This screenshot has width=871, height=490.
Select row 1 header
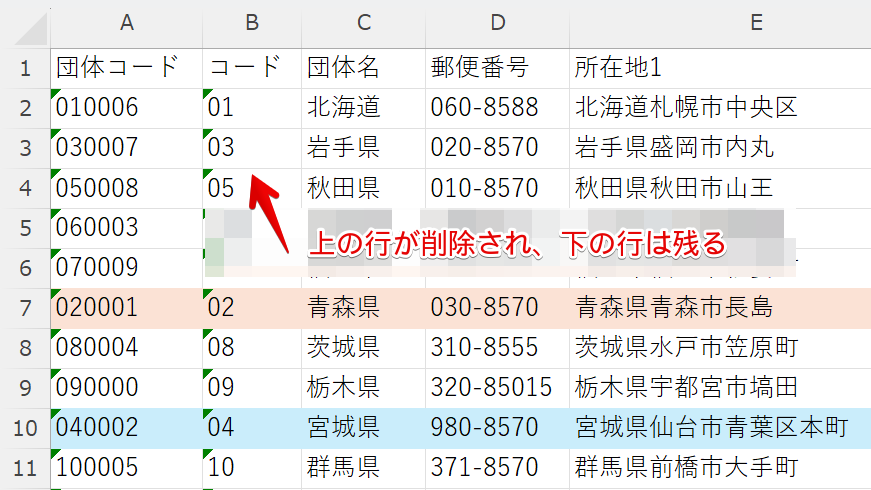point(25,69)
